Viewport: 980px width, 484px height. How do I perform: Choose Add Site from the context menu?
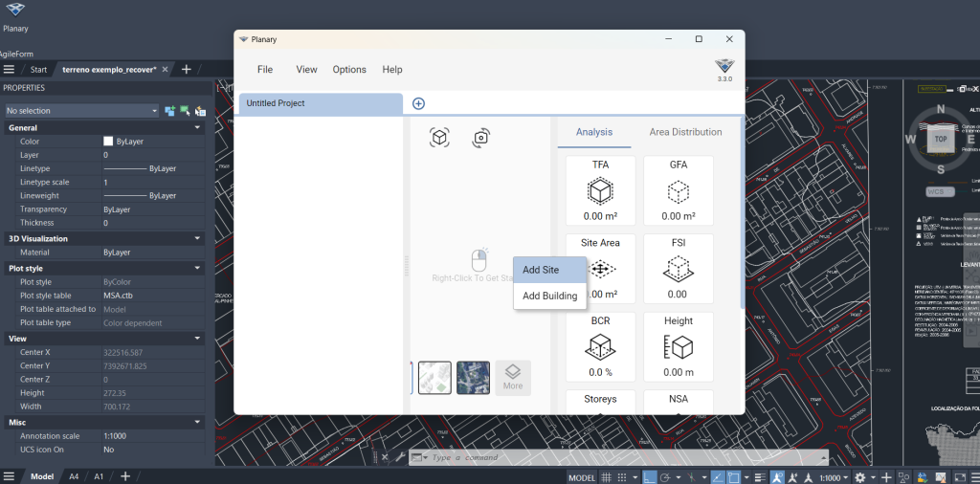(x=550, y=270)
